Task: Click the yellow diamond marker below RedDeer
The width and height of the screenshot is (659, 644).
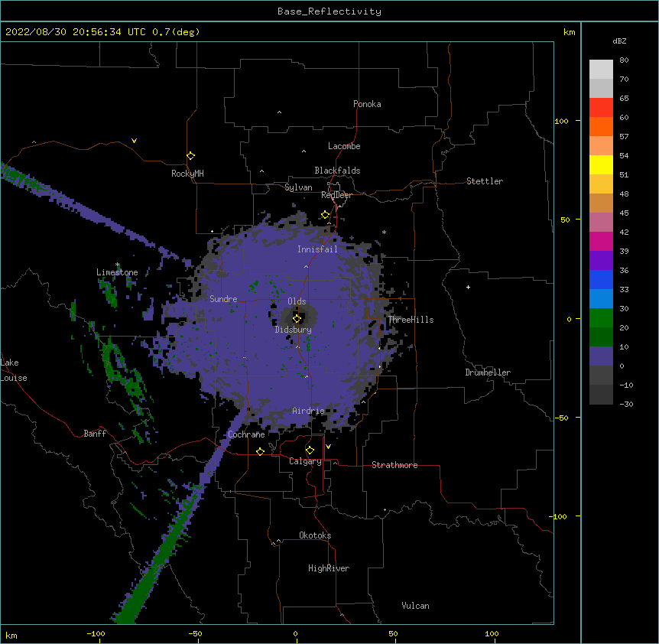Action: point(326,215)
